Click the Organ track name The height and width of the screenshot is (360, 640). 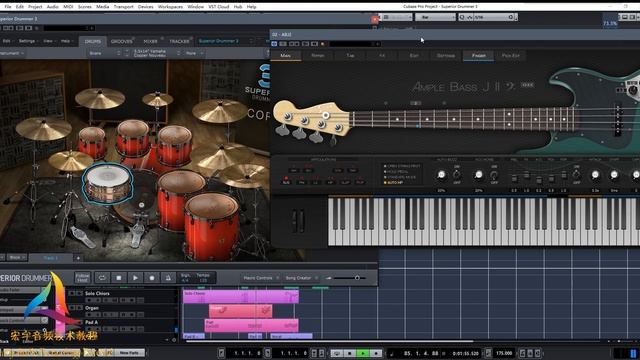(x=92, y=308)
